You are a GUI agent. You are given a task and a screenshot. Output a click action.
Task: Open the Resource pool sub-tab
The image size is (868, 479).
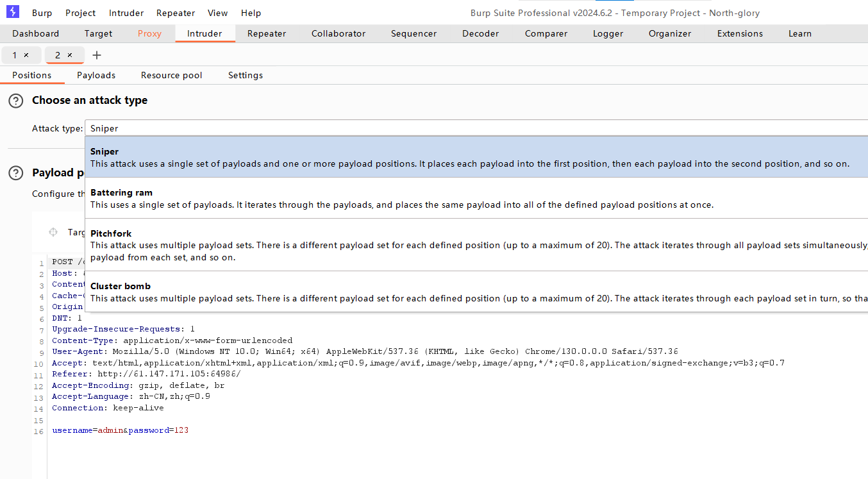click(x=172, y=75)
